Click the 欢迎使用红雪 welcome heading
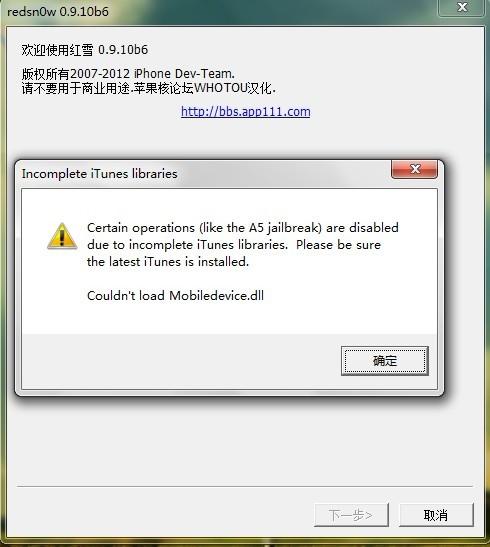490x547 pixels. 85,50
